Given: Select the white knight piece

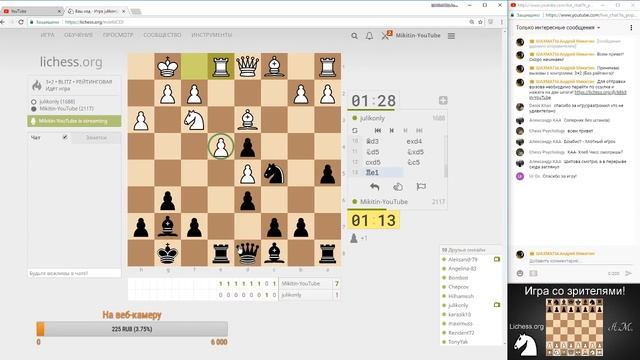Looking at the screenshot, I should click(194, 120).
